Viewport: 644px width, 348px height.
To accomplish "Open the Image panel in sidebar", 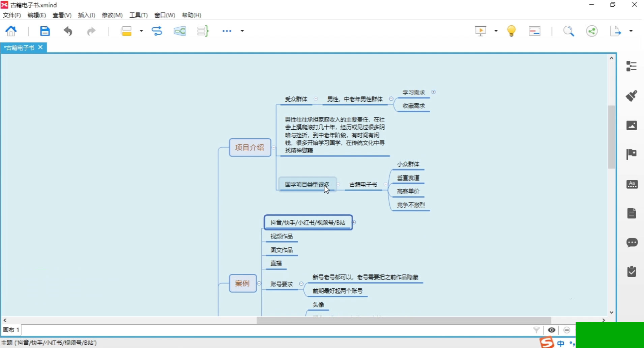I will (x=632, y=125).
